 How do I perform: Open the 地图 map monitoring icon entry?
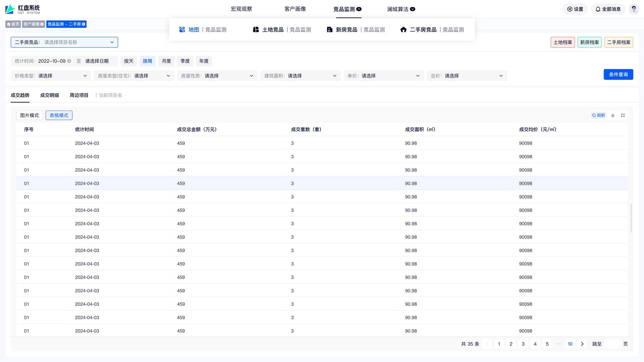click(x=182, y=30)
